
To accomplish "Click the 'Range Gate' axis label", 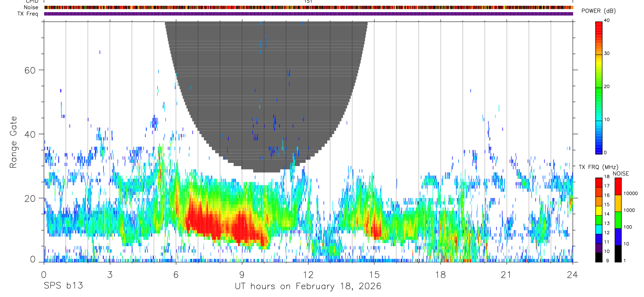I will [x=14, y=142].
